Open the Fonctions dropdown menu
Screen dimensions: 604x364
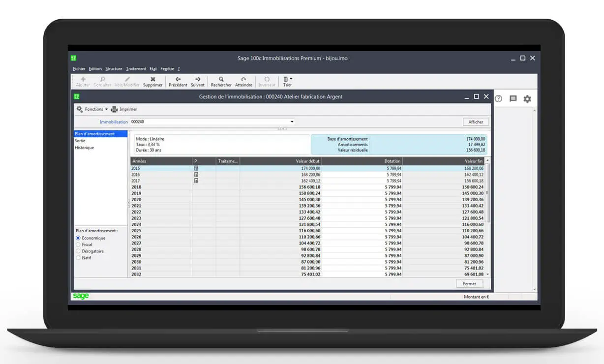pyautogui.click(x=92, y=109)
